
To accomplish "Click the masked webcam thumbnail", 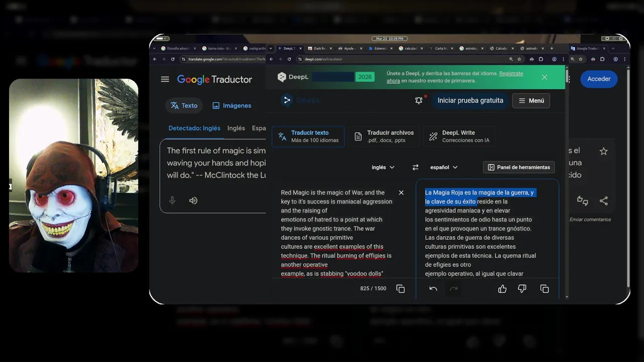I will (x=73, y=175).
